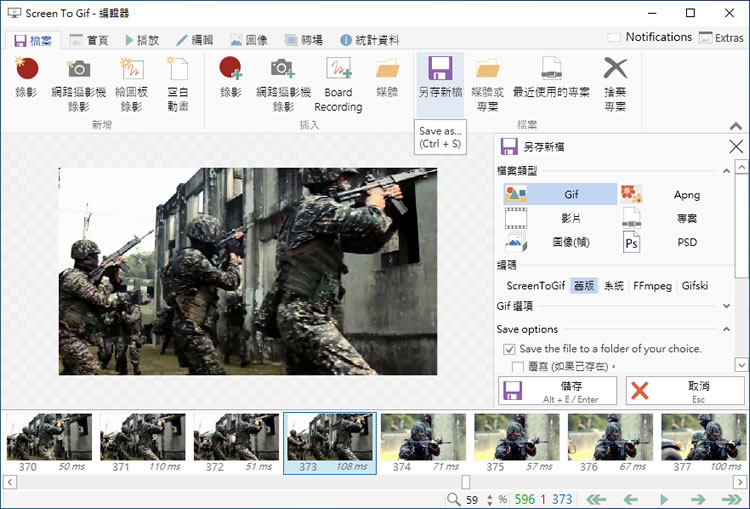Choose FFmpeg encoder
750x509 pixels.
coord(652,286)
